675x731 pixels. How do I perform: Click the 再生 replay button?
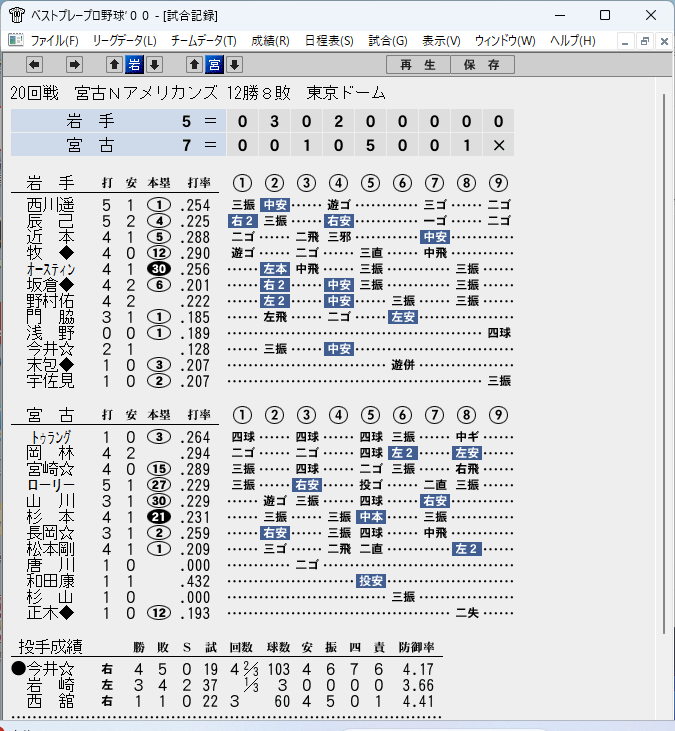tap(418, 64)
